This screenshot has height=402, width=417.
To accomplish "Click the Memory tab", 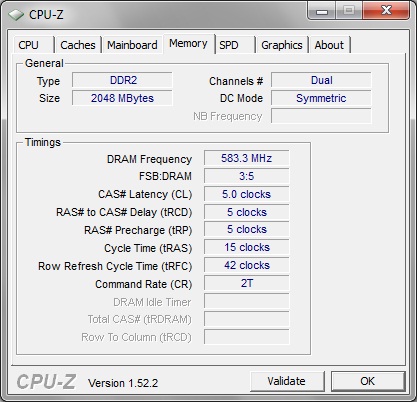I will 189,44.
